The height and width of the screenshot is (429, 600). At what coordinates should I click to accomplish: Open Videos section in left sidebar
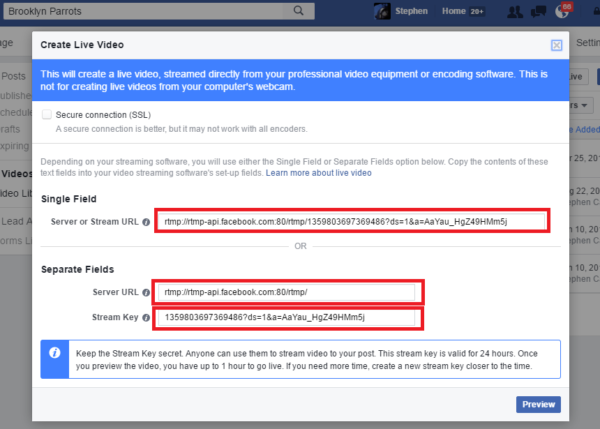click(16, 174)
